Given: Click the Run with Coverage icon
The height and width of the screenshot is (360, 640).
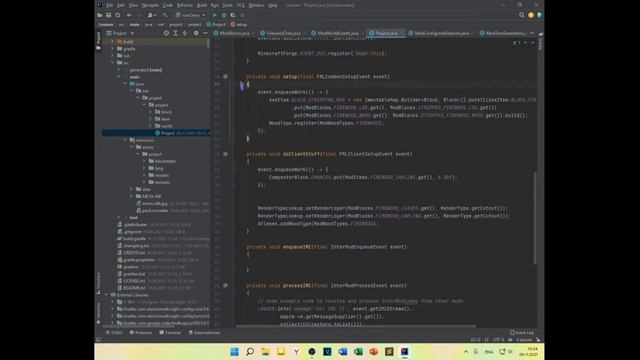Looking at the screenshot, I should (233, 15).
